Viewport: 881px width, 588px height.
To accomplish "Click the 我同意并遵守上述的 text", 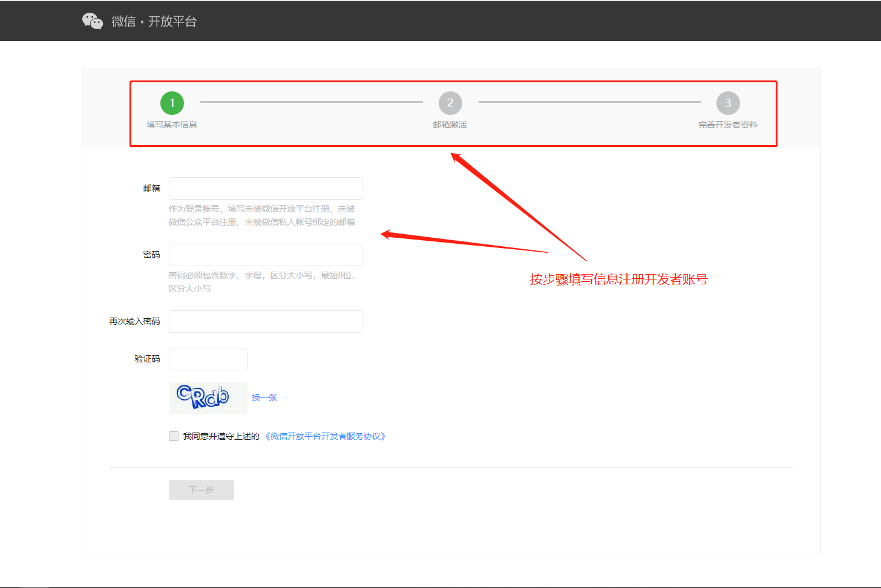I will coord(221,436).
